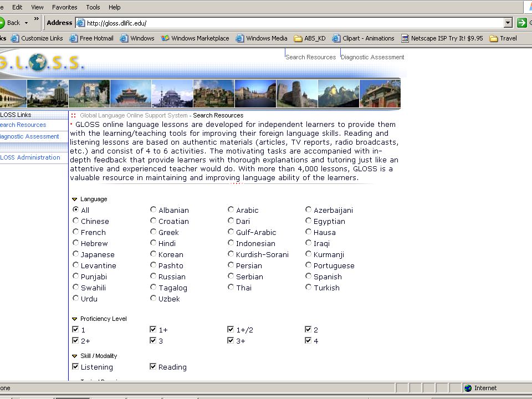
Task: Click the mosque banner photo
Action: tap(172, 94)
